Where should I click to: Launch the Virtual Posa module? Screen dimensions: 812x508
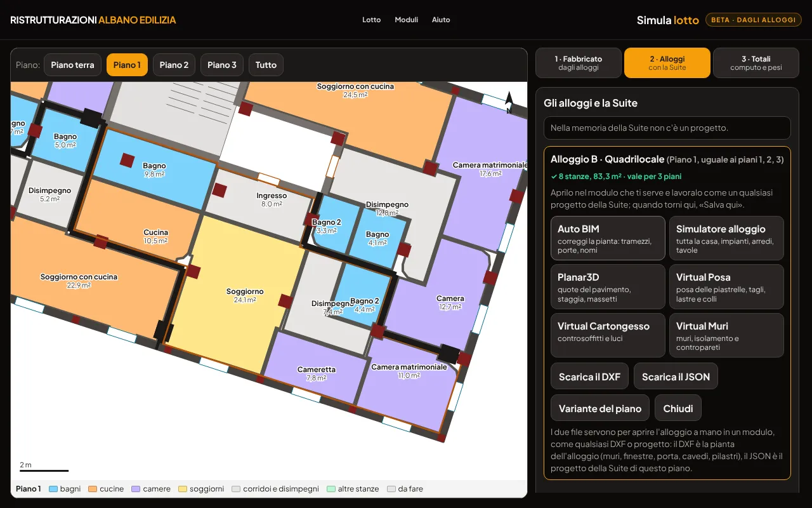tap(726, 287)
